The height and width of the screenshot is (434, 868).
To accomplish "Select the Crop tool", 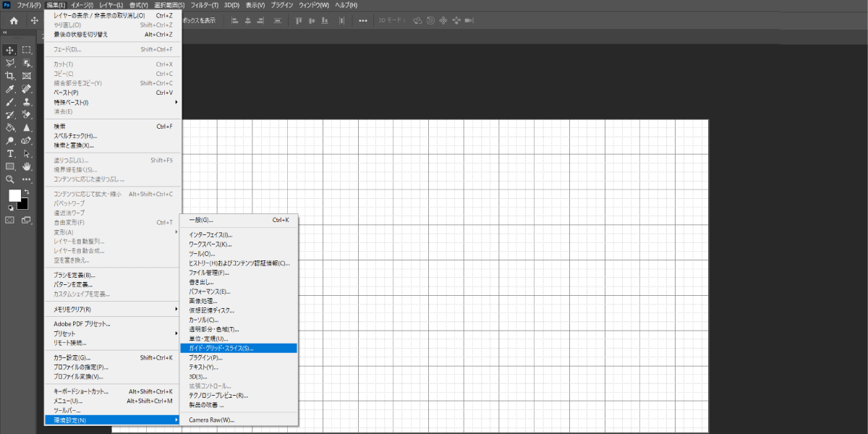I will coord(10,76).
